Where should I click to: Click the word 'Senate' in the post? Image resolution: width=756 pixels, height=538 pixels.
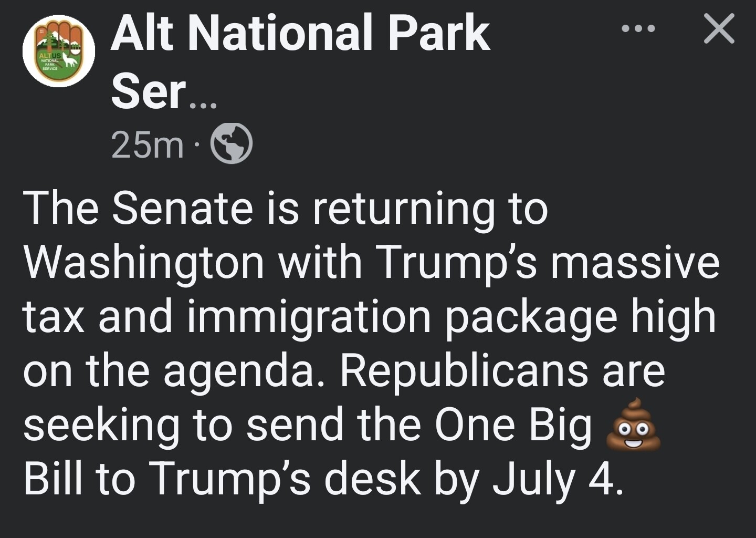tap(183, 209)
